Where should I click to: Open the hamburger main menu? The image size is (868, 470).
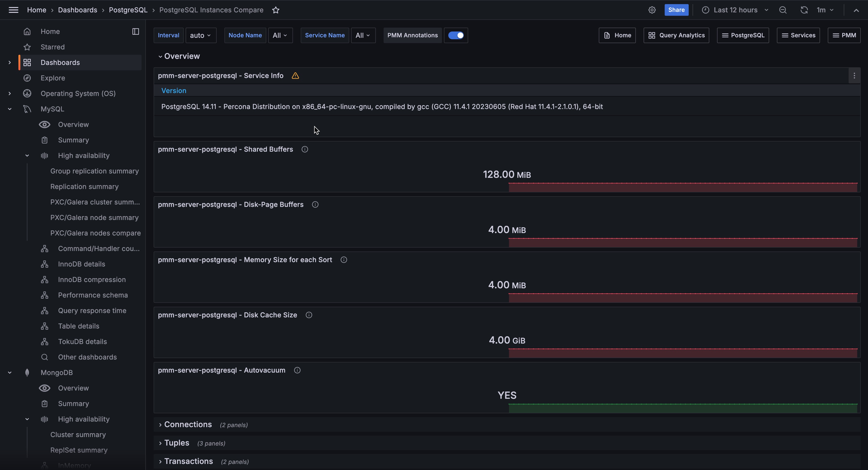click(14, 10)
